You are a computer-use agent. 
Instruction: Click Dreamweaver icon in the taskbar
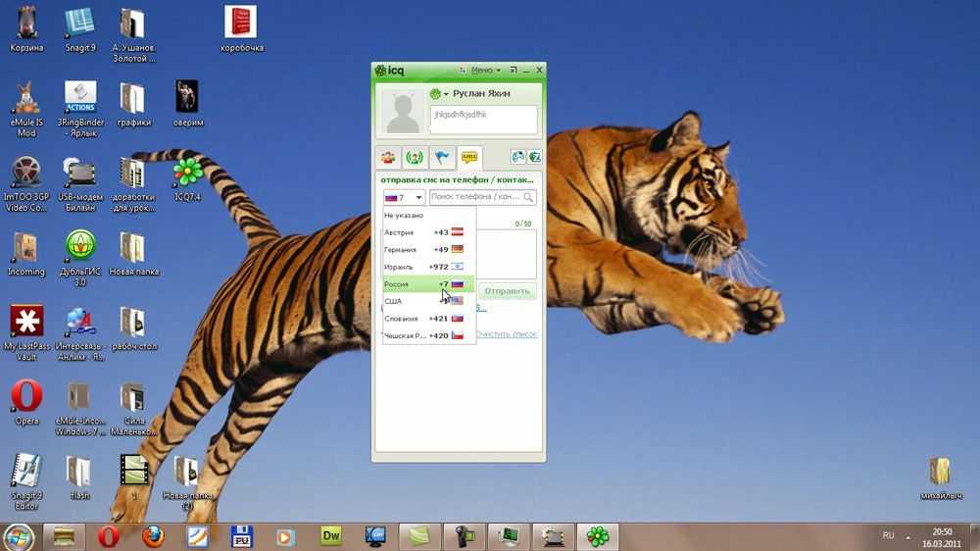[x=331, y=536]
